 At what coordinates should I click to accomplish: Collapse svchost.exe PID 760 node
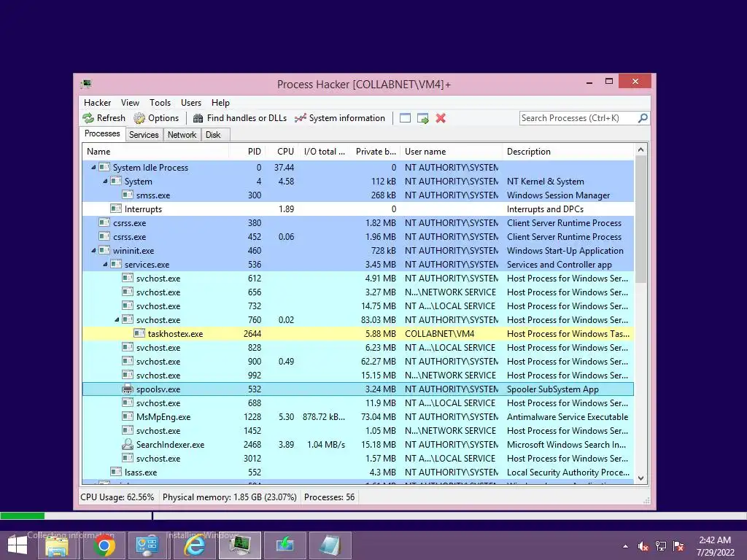(117, 320)
